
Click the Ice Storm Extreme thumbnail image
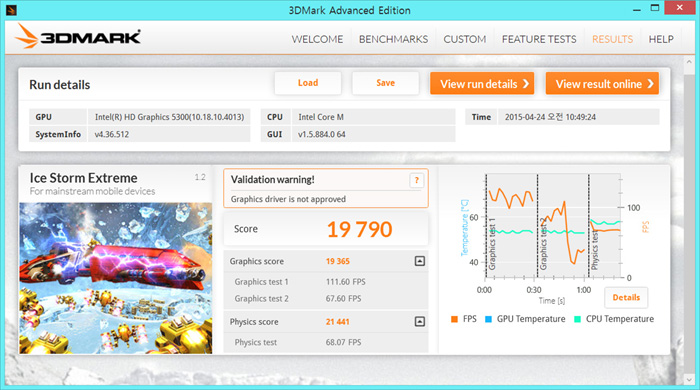[x=116, y=278]
